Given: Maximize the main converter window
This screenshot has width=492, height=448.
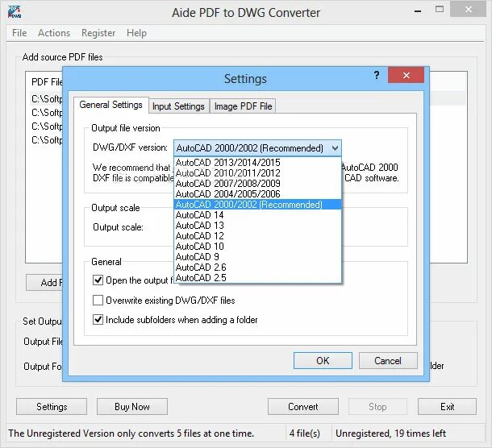Looking at the screenshot, I should [440, 10].
